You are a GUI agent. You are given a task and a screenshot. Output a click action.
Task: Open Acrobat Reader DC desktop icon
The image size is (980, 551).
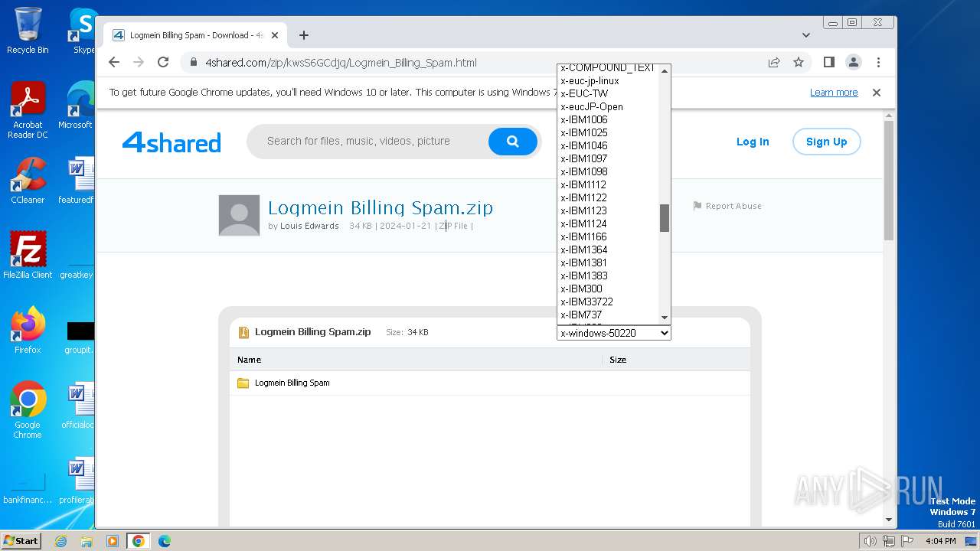point(28,110)
